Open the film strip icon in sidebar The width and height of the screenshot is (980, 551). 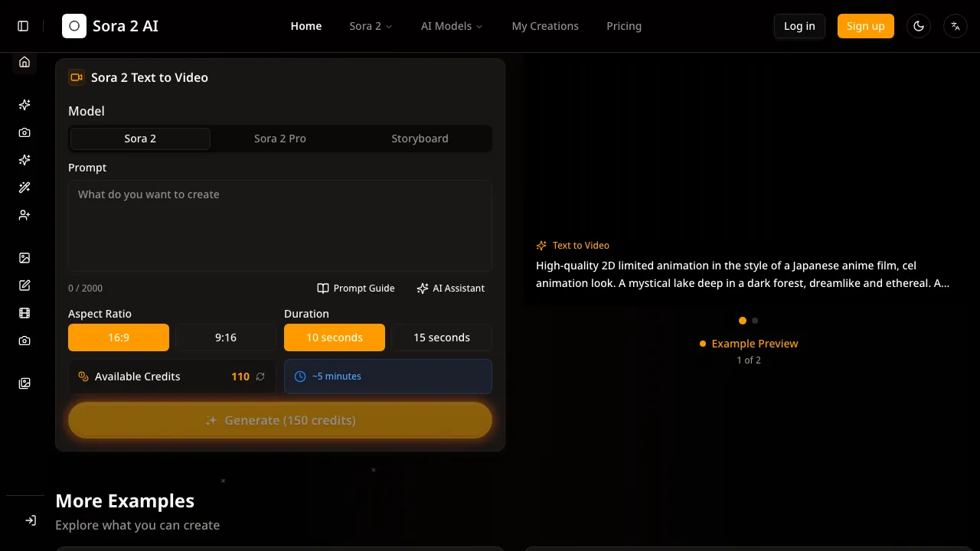pos(24,313)
